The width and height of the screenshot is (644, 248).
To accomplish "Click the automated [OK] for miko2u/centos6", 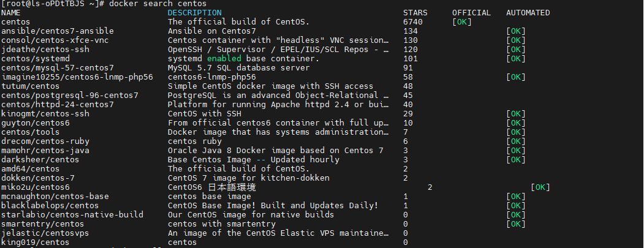I will [540, 187].
